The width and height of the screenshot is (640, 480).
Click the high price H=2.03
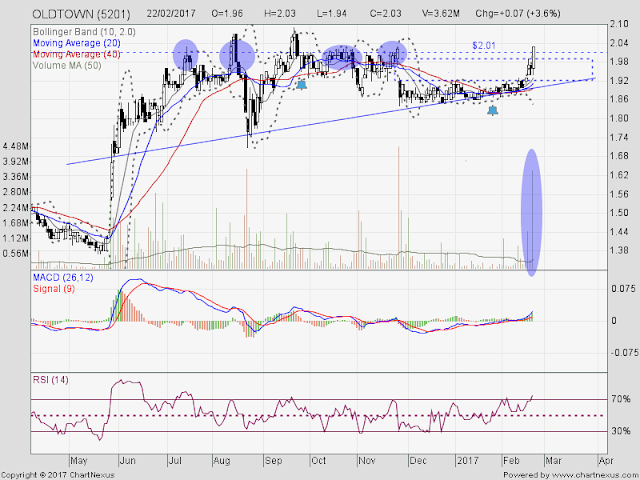[280, 13]
